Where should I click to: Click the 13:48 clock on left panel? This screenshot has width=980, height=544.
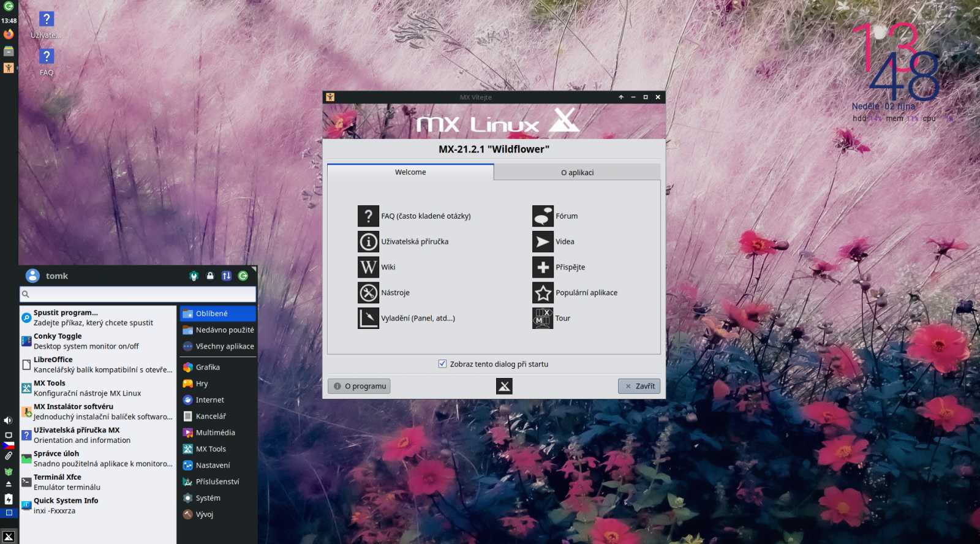pyautogui.click(x=9, y=20)
